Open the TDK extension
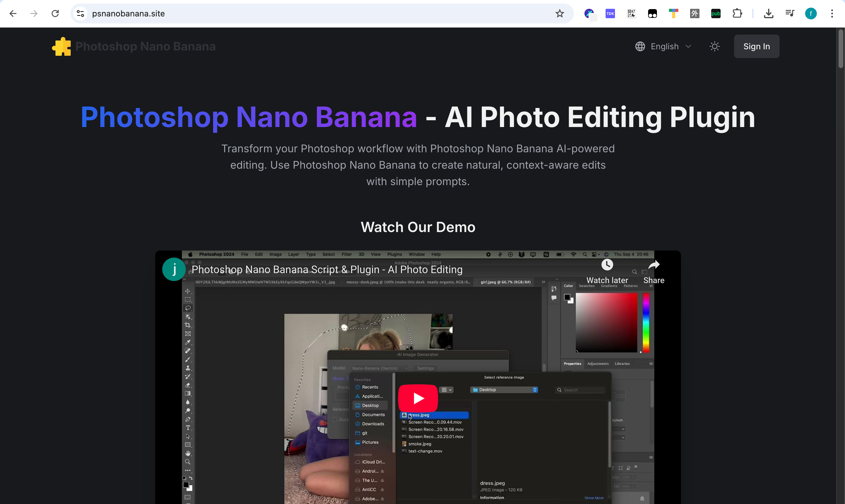Screen dimensions: 845x504 tap(610, 13)
